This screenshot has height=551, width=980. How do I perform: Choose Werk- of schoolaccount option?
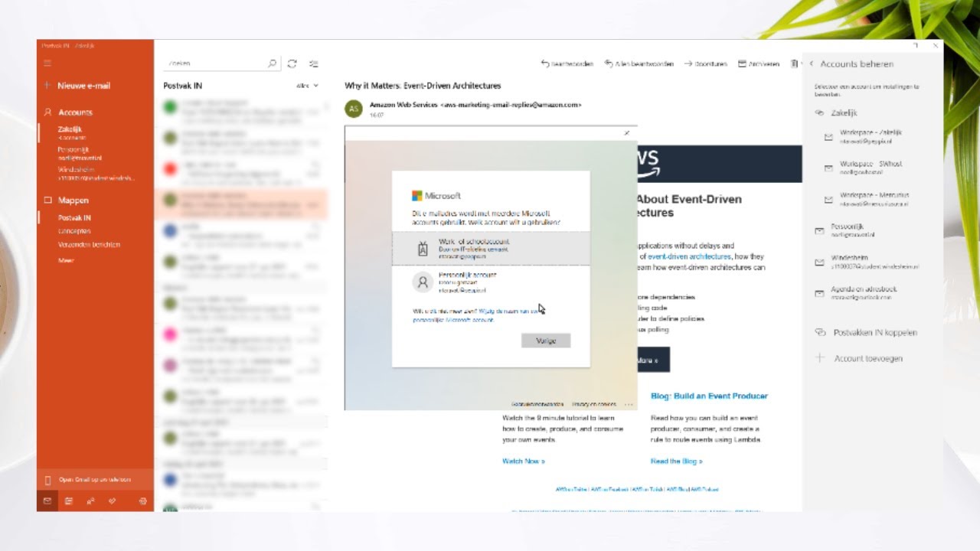[x=491, y=249]
